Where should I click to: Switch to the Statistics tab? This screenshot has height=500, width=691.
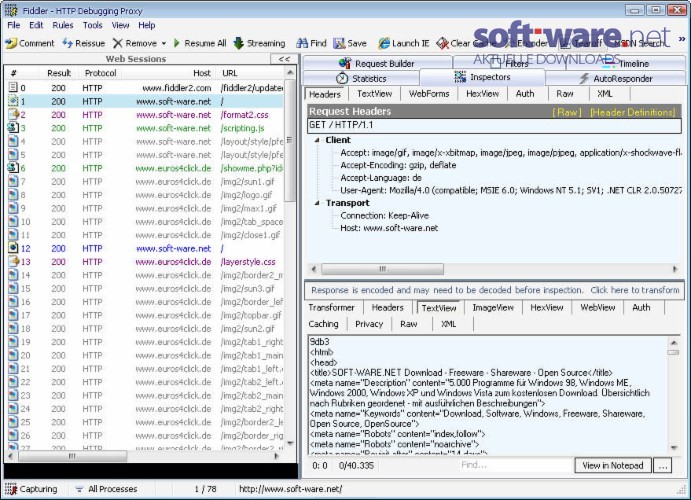(x=361, y=78)
